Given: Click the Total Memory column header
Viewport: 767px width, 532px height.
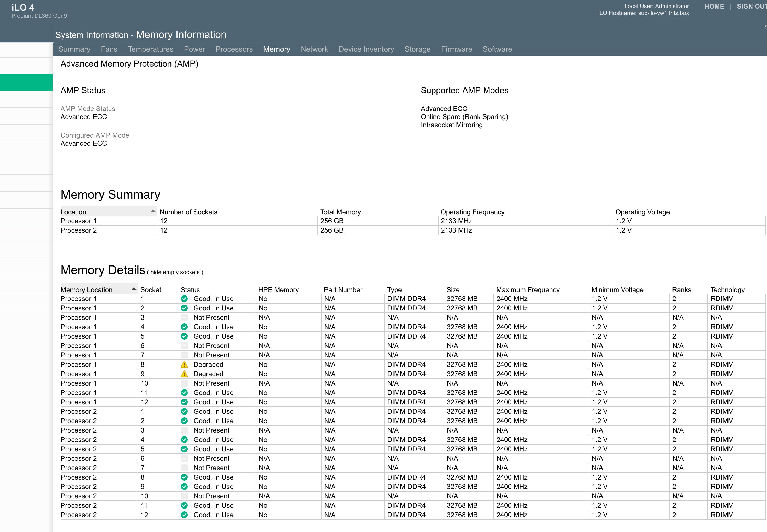Looking at the screenshot, I should pyautogui.click(x=340, y=212).
